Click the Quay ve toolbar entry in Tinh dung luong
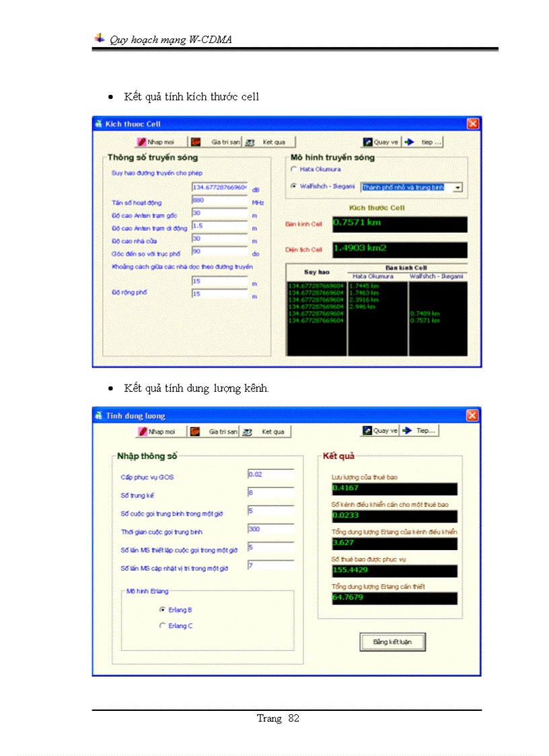This screenshot has width=549, height=756. click(380, 431)
